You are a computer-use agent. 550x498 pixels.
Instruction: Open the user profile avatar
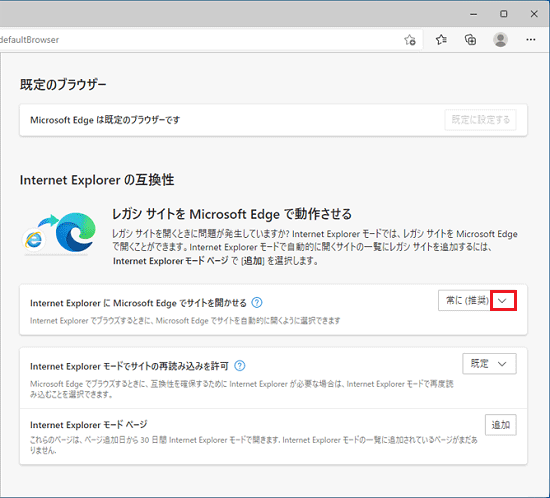pos(500,40)
